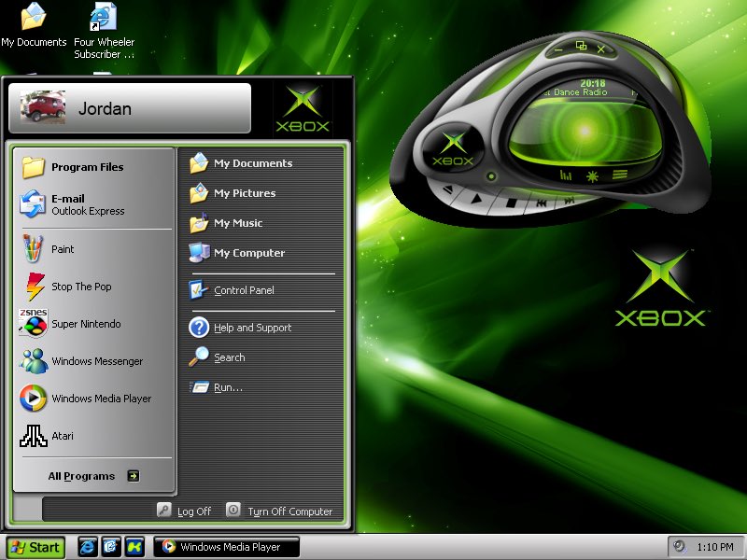
Task: Click Turn Off Computer button
Action: [279, 511]
